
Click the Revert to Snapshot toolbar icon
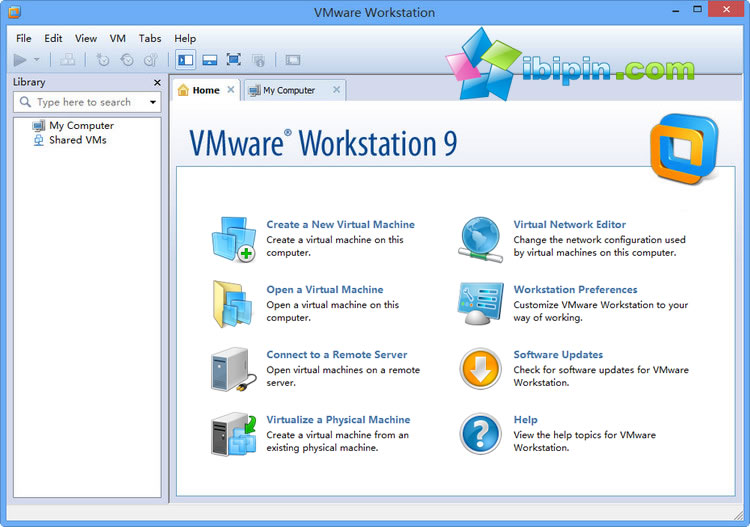pyautogui.click(x=127, y=60)
